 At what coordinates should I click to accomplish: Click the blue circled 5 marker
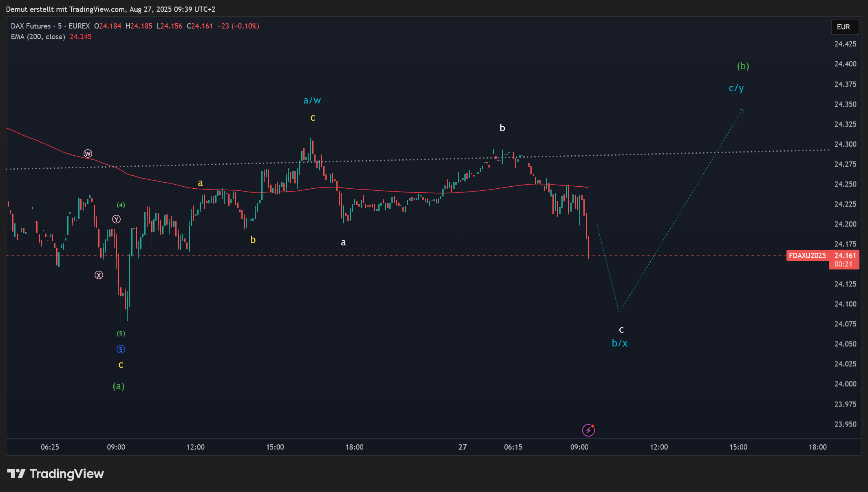121,349
